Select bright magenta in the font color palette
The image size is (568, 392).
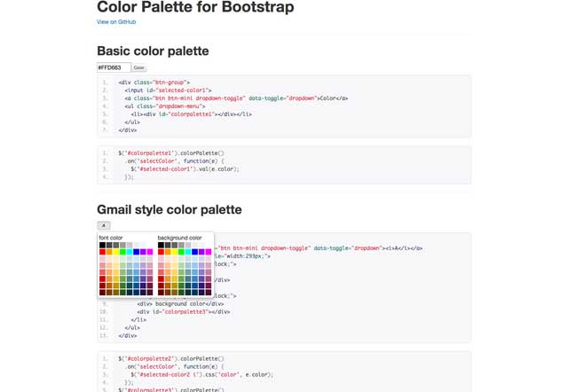[x=150, y=252]
